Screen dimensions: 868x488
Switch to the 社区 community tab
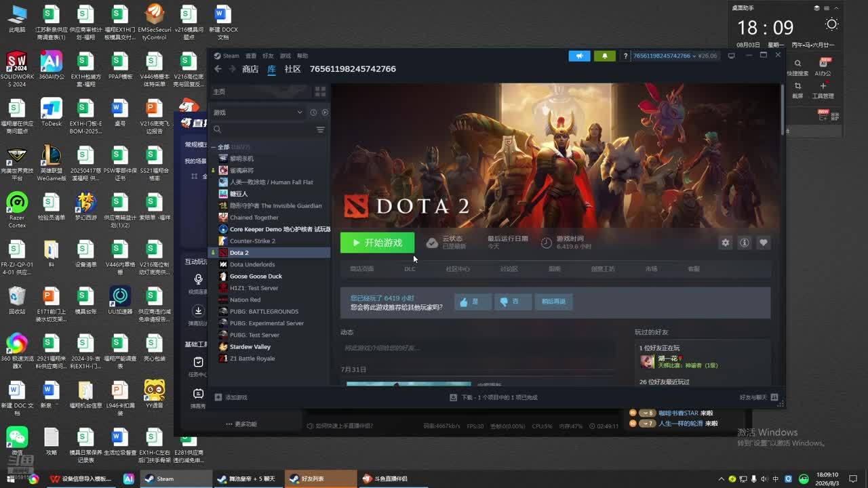pyautogui.click(x=292, y=69)
